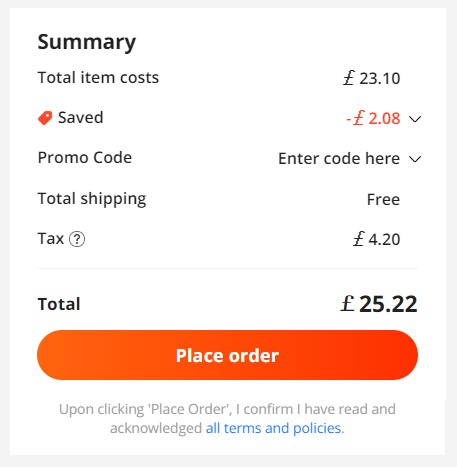Open the all terms and policies link
457x467 pixels.
click(x=275, y=428)
